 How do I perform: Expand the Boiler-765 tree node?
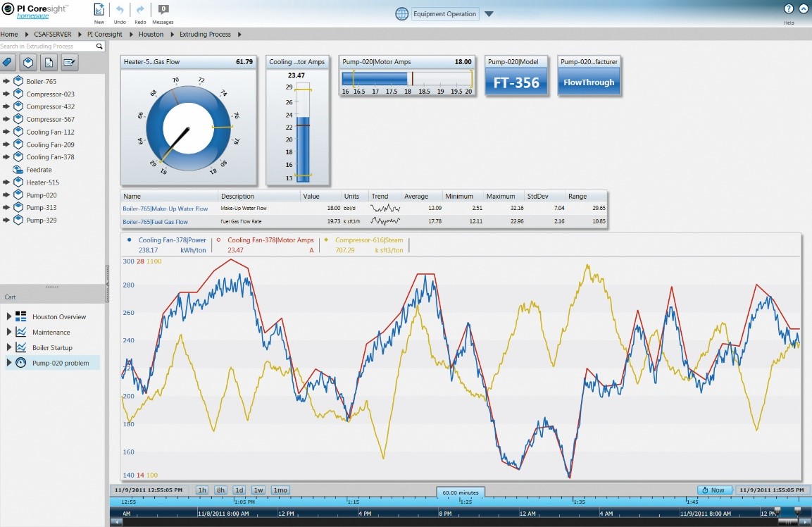coord(6,82)
